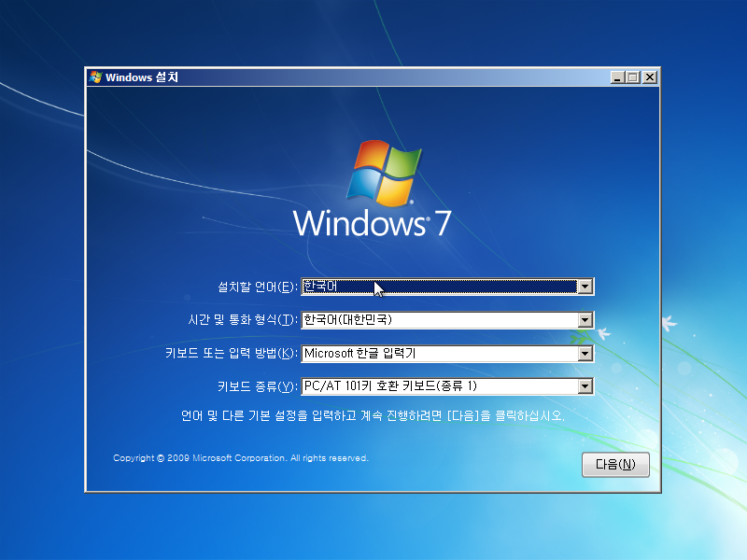This screenshot has height=560, width=747.
Task: Expand the 키보드 또는 입력 방법 list
Action: click(585, 354)
